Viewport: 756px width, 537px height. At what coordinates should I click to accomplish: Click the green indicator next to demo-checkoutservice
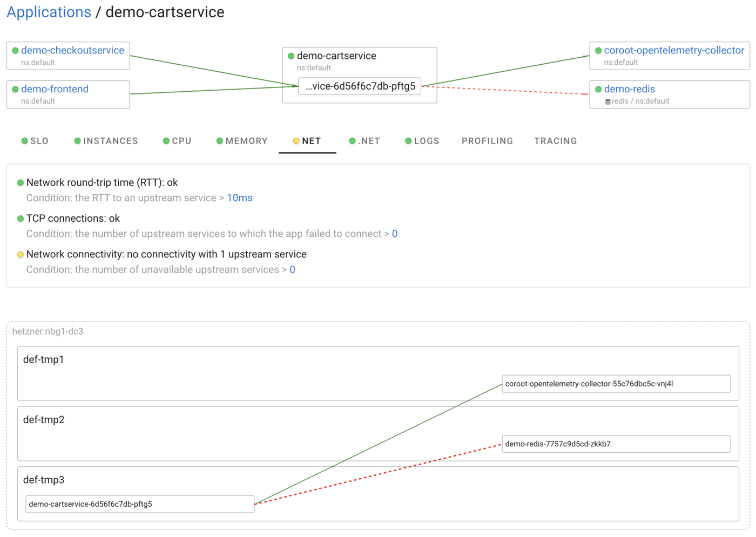pos(15,50)
